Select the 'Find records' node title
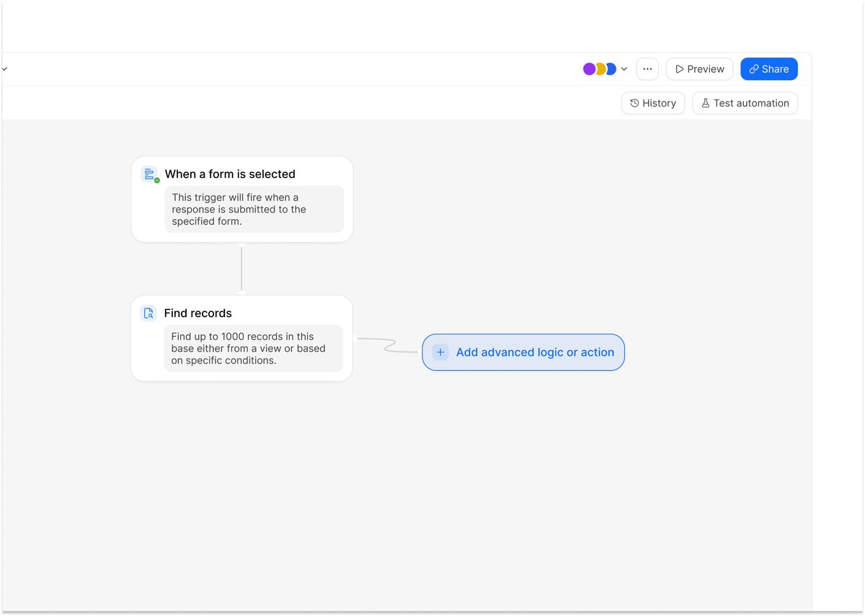 pos(198,313)
